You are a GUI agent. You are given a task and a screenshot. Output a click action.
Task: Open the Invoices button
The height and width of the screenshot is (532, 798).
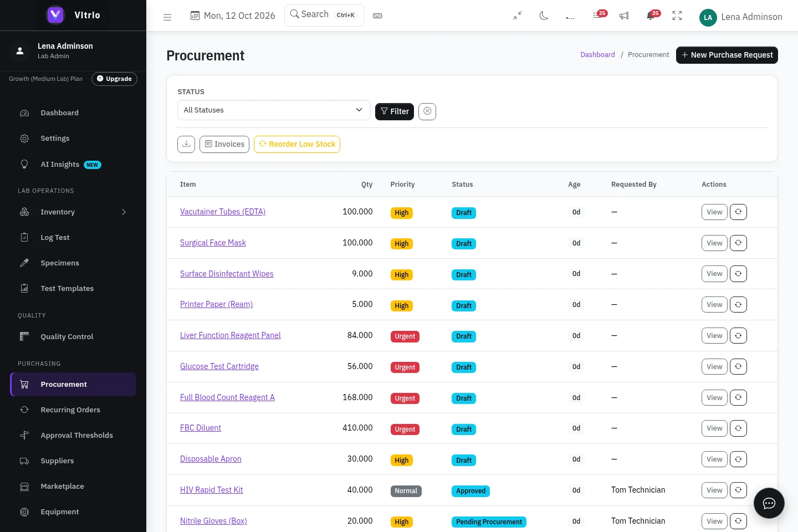[x=224, y=144]
